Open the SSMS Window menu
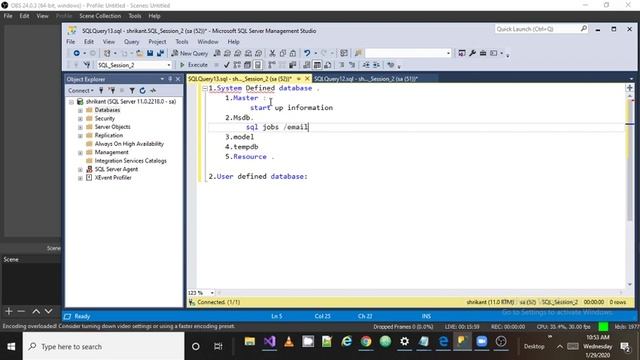 tap(208, 42)
